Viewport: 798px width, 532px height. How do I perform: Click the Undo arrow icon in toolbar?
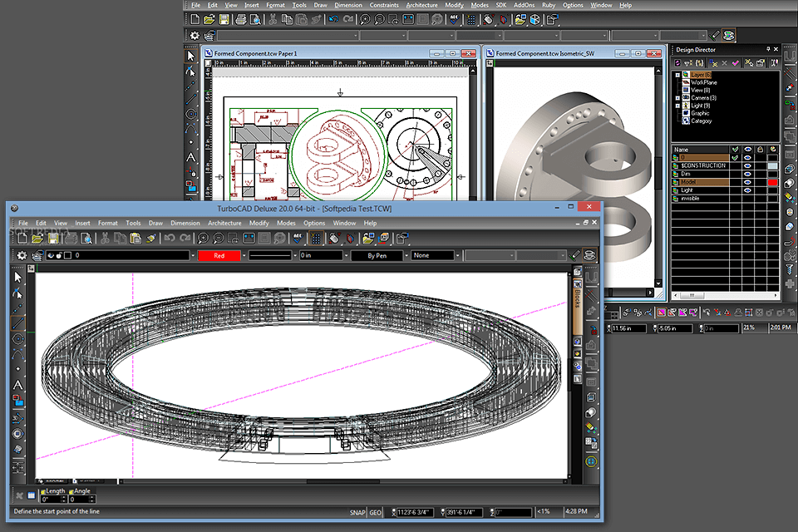(168, 241)
